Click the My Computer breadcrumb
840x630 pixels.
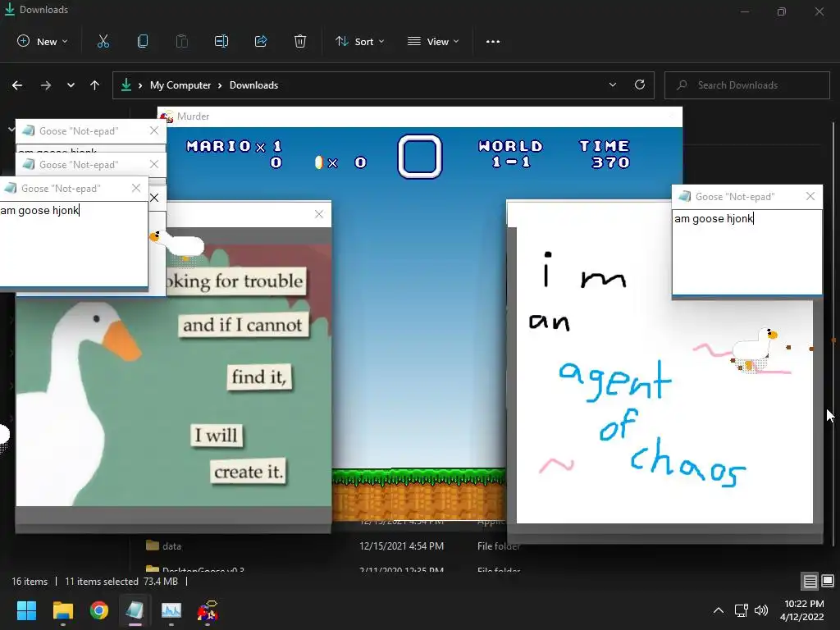(x=180, y=85)
